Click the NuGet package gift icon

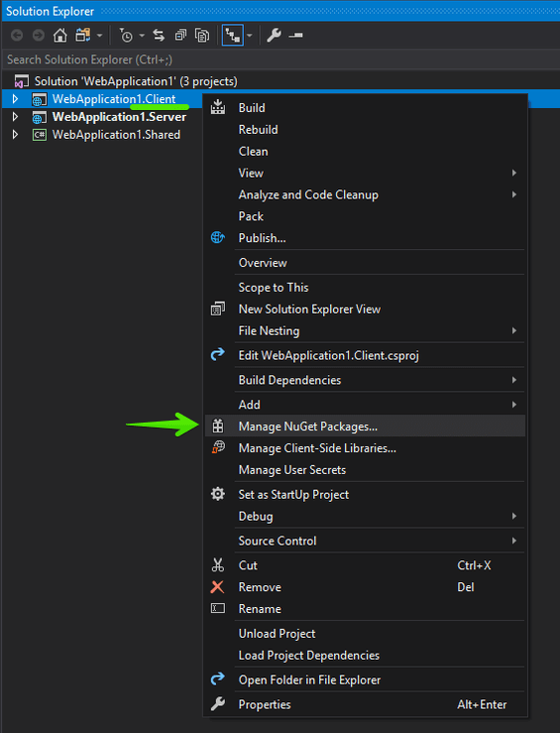pyautogui.click(x=218, y=426)
